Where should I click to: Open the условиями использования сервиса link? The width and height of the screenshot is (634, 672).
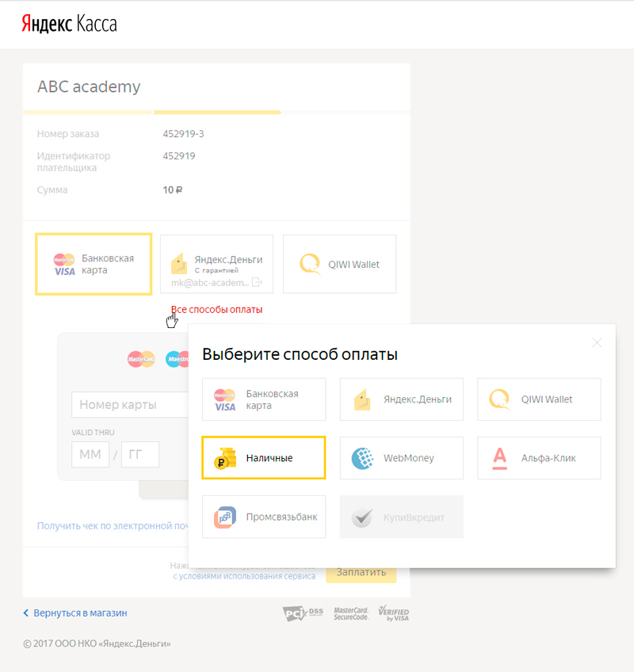[x=247, y=576]
